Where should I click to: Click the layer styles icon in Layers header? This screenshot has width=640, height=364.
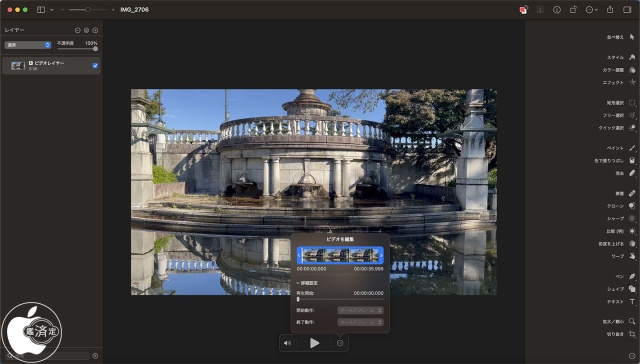point(87,30)
